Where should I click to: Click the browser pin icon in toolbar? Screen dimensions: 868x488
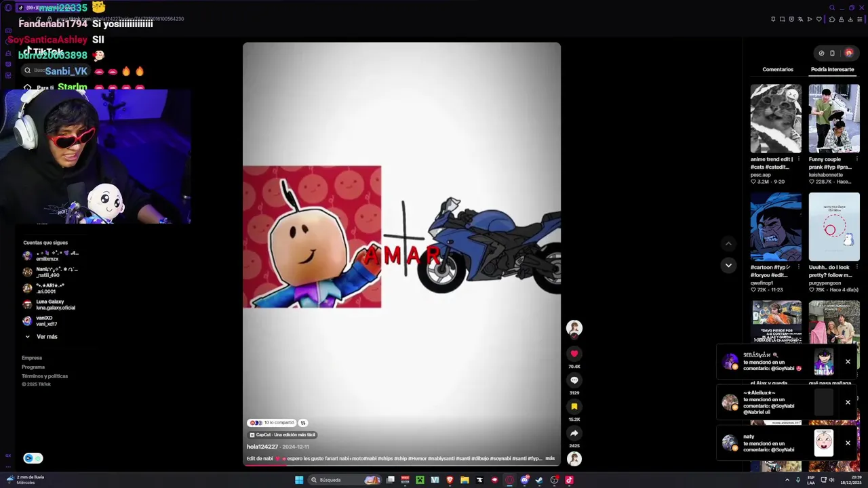pyautogui.click(x=773, y=19)
